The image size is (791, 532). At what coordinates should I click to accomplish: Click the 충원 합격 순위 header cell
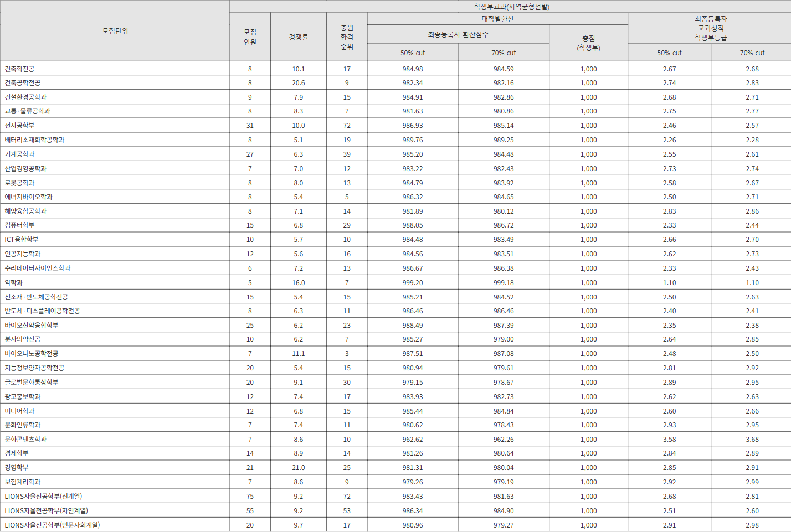(x=347, y=37)
